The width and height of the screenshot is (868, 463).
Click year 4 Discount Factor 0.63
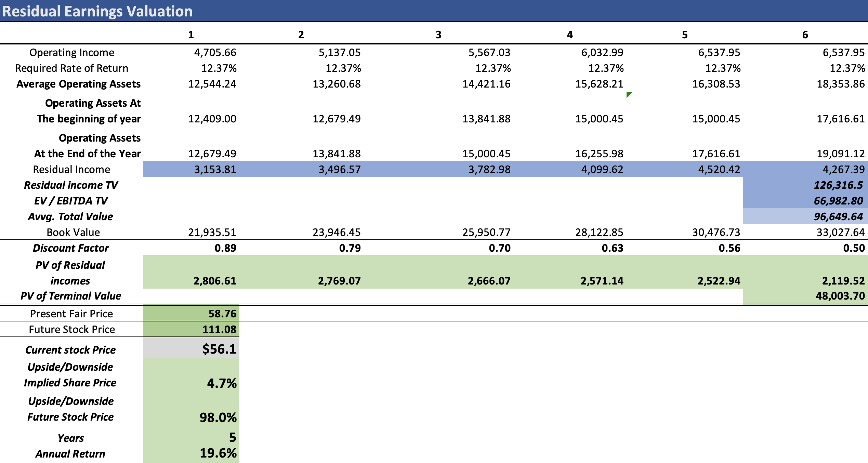point(612,248)
